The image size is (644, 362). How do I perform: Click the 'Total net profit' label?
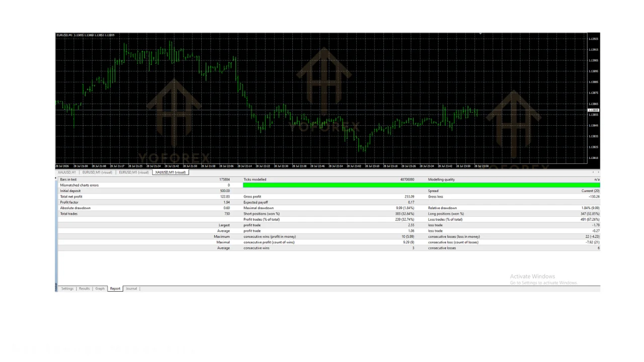71,197
